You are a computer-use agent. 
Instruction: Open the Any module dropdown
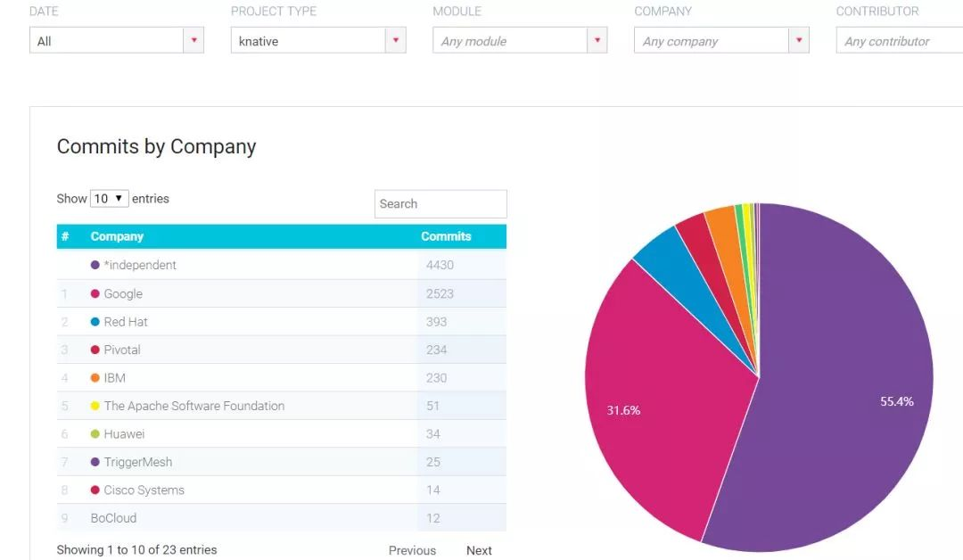coord(520,40)
